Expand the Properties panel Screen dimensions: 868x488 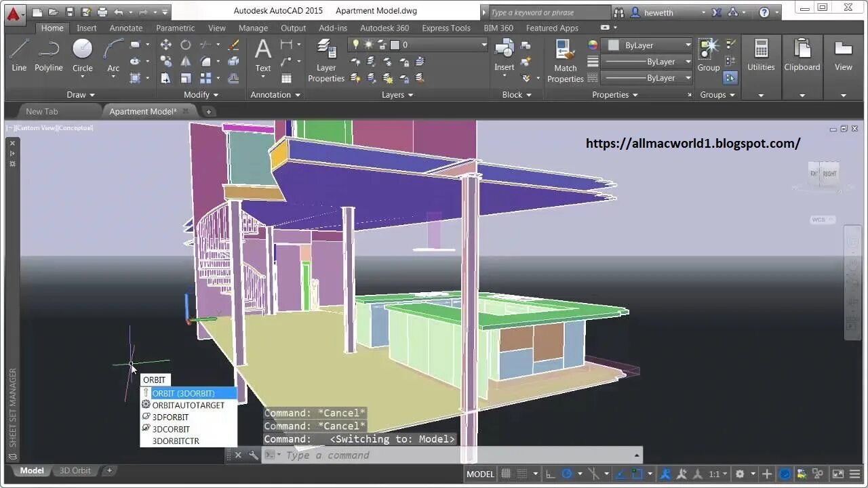[x=615, y=95]
